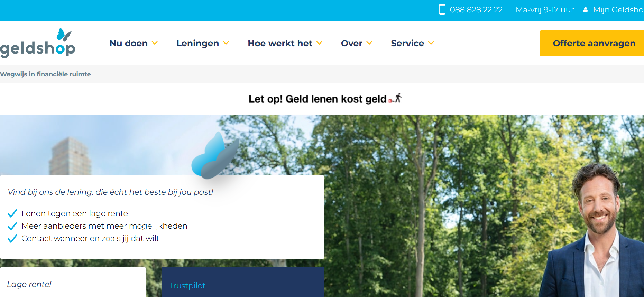Open the Service menu
This screenshot has height=297, width=644.
point(407,43)
